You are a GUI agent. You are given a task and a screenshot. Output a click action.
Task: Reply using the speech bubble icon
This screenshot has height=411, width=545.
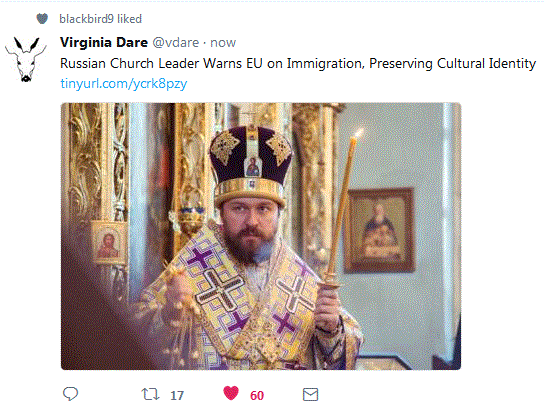[71, 394]
